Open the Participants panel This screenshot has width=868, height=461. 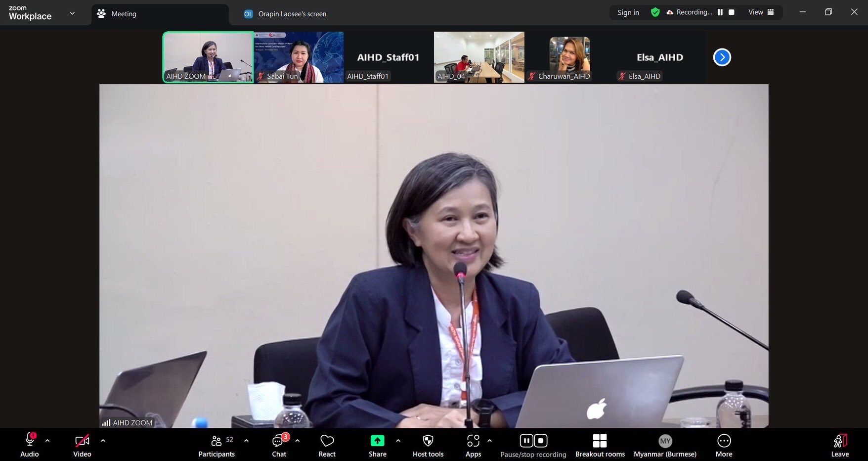tap(217, 445)
